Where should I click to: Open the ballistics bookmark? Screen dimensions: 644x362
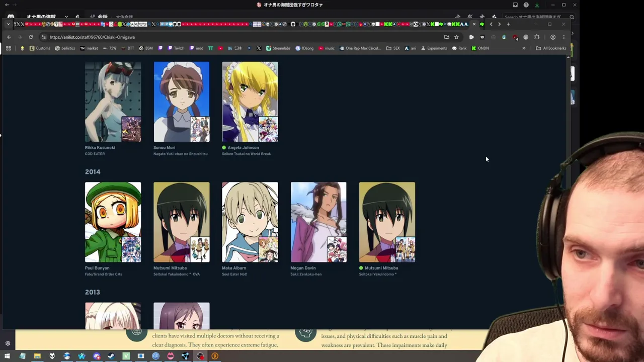point(65,48)
